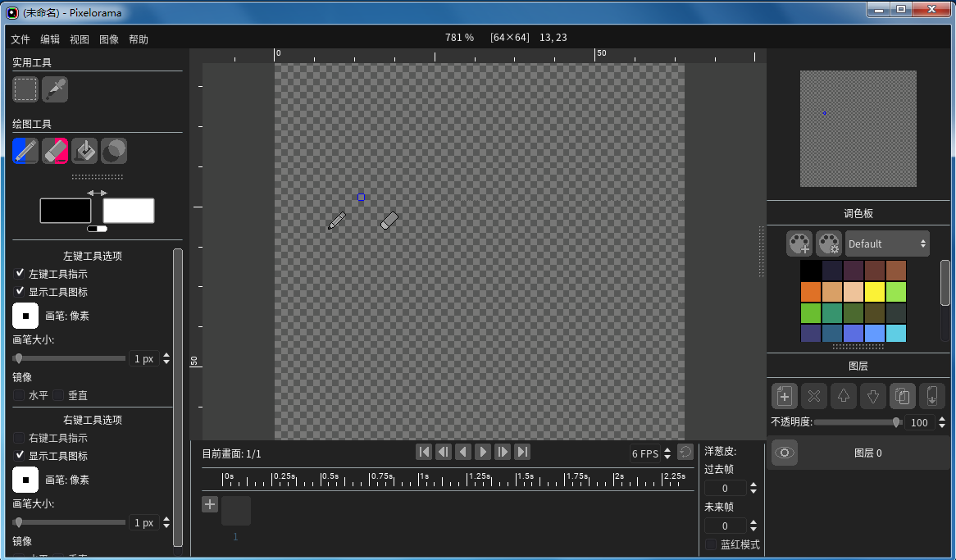Pick the cyan palette swatch
This screenshot has width=956, height=560.
(895, 332)
